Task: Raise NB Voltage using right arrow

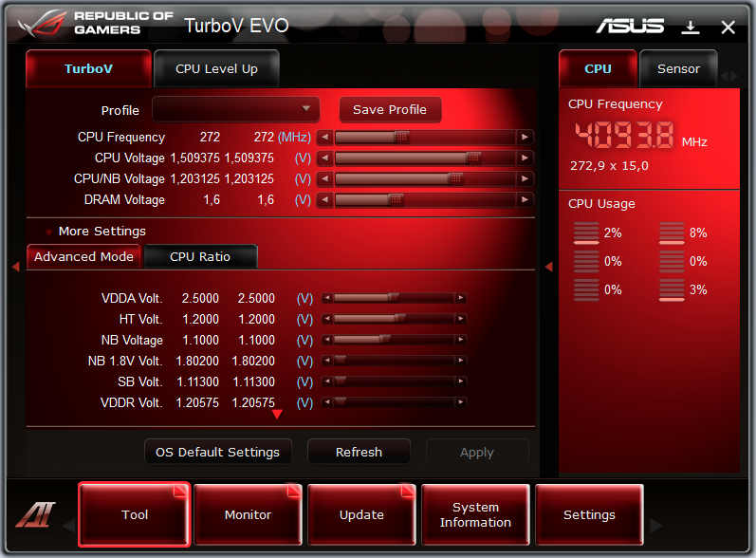Action: click(461, 340)
